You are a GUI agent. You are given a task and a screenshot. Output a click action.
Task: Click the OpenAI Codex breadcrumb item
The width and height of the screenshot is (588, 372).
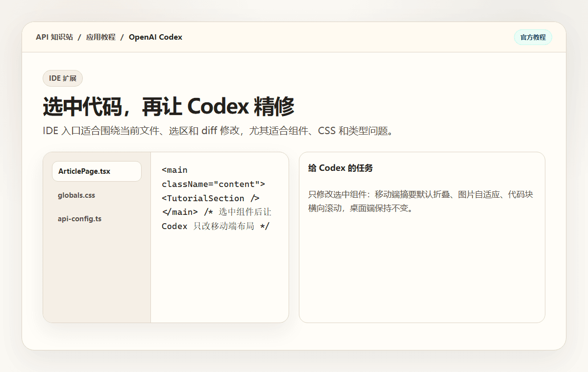coord(155,37)
